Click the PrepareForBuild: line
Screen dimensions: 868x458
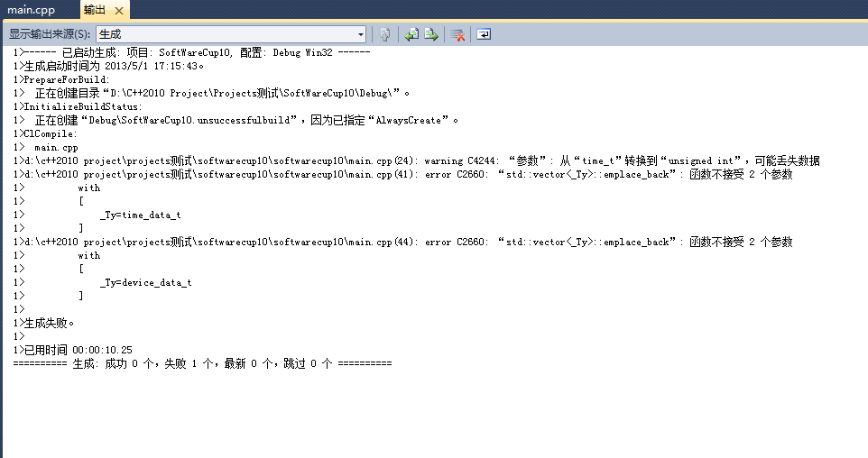tap(61, 79)
